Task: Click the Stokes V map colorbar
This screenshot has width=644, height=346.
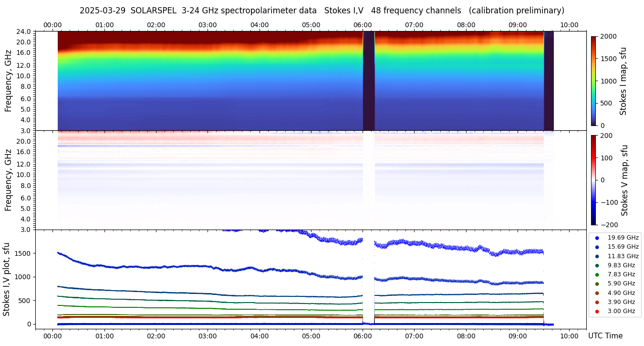Action: (593, 180)
